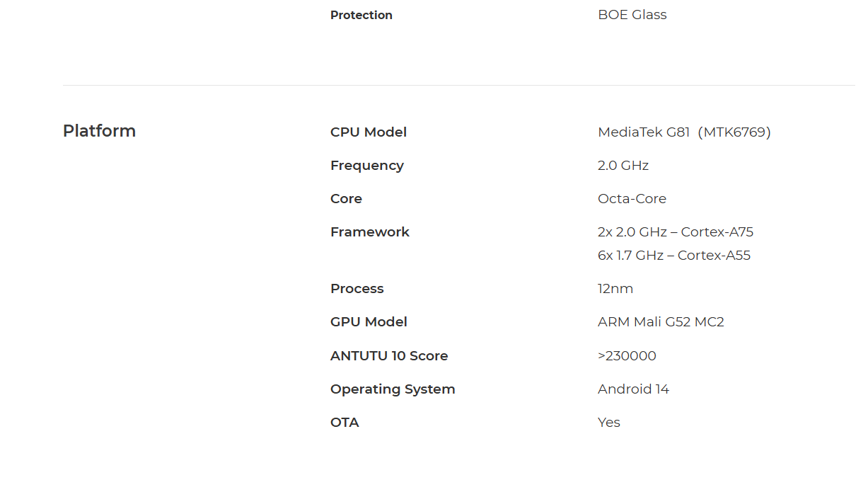Select the OTA label
868x492 pixels.
point(345,423)
